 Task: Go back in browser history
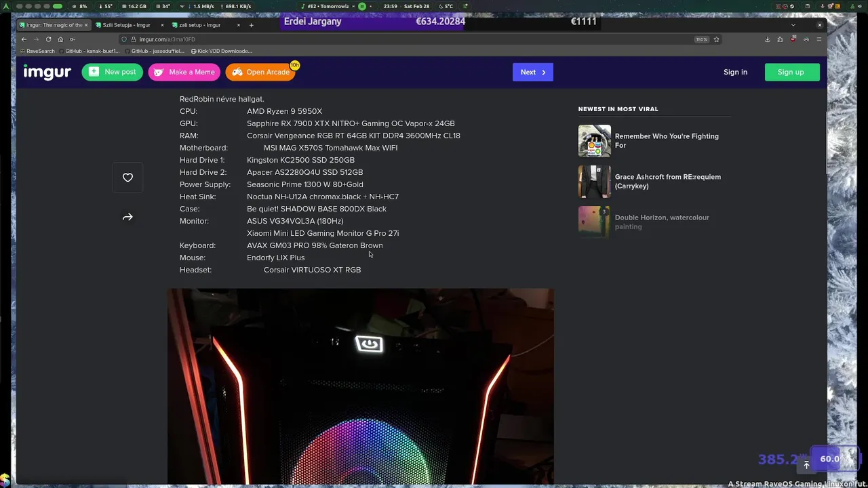point(24,39)
